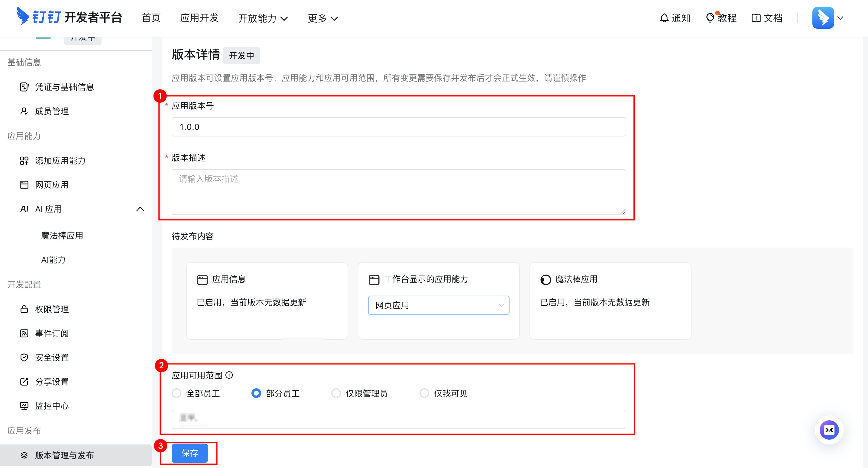Collapse the AI 应用 sidebar section
868x468 pixels.
(x=140, y=209)
